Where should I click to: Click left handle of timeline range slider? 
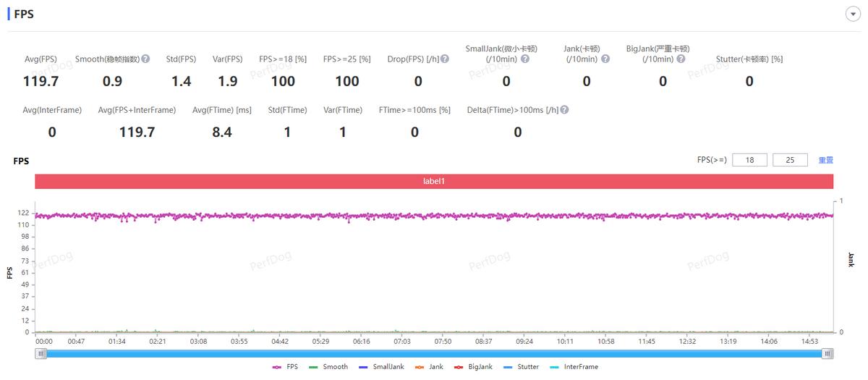(41, 353)
